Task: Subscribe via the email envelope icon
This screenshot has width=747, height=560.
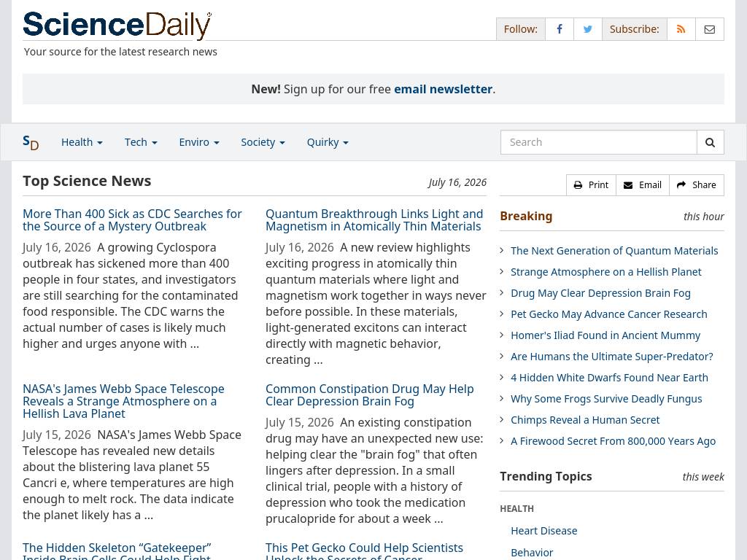Action: coord(710,29)
